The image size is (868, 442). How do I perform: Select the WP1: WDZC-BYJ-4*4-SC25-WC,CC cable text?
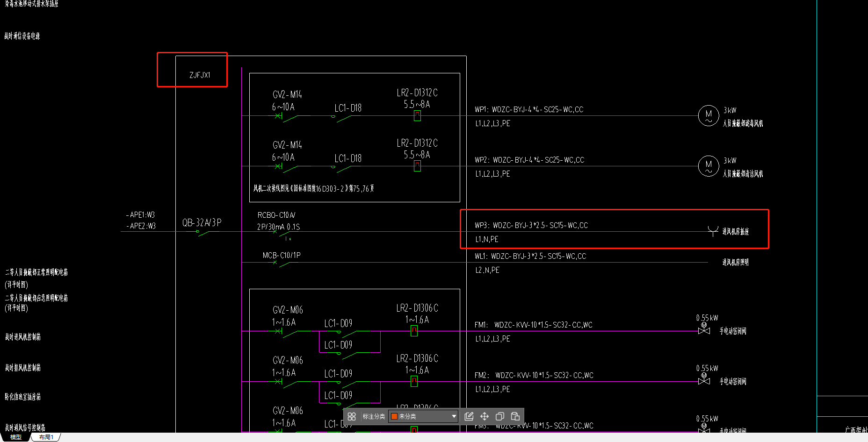click(529, 110)
